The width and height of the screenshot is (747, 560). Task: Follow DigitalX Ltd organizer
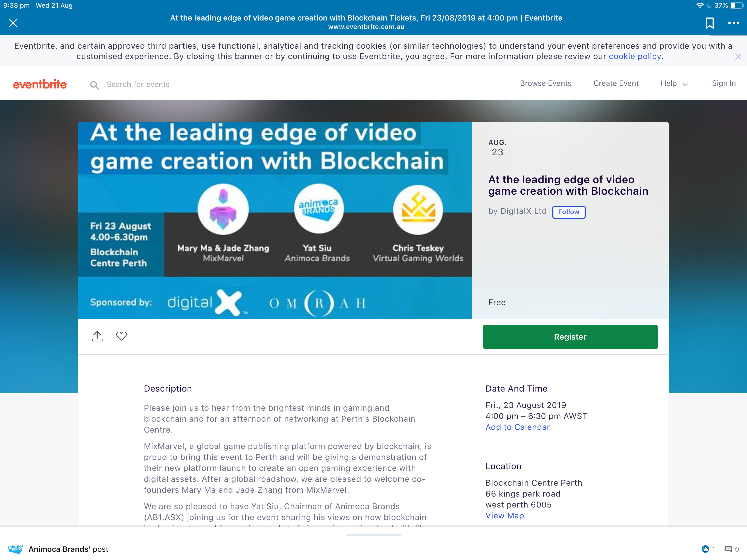click(569, 212)
